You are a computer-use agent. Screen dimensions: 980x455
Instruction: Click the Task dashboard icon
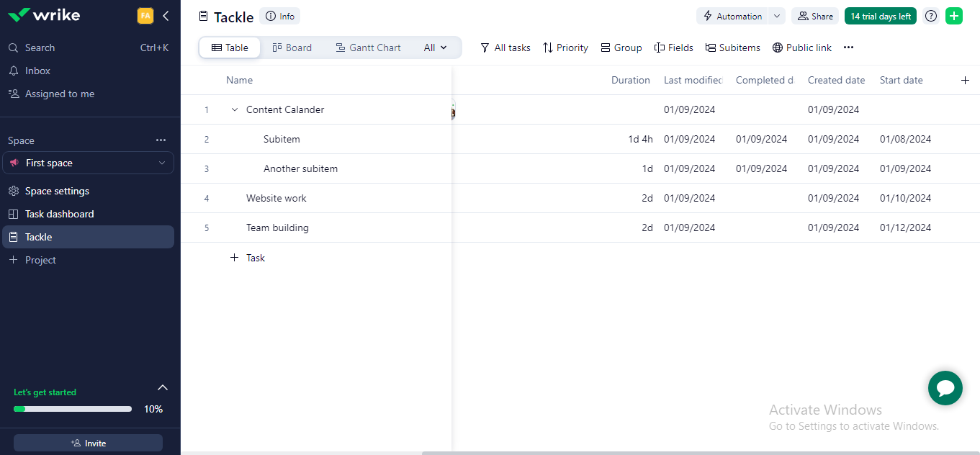point(12,213)
